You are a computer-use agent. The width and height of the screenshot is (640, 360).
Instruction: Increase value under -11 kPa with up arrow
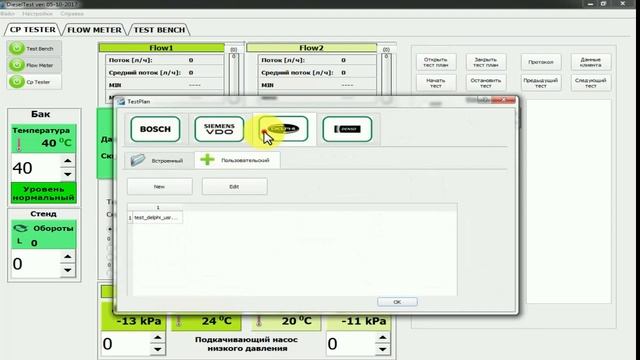(382, 338)
